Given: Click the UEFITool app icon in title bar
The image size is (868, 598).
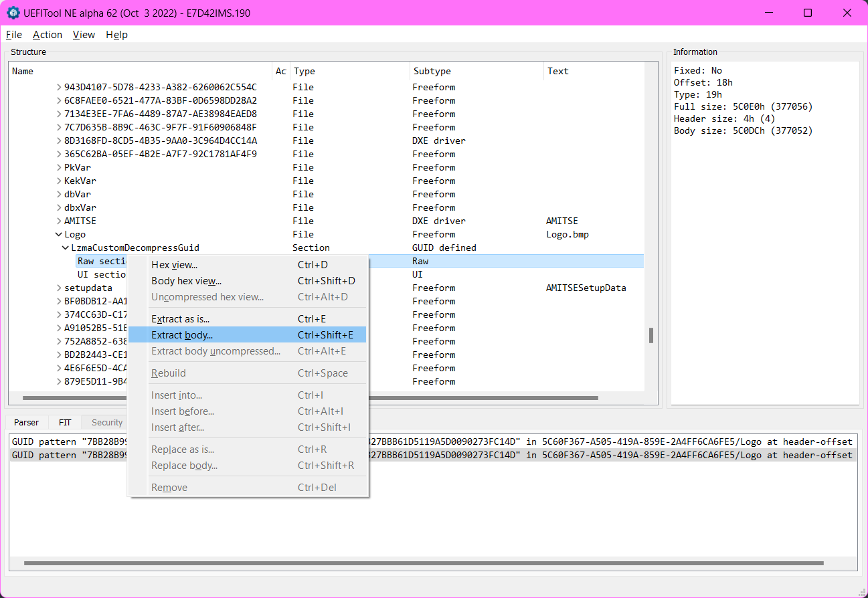Looking at the screenshot, I should pos(13,13).
